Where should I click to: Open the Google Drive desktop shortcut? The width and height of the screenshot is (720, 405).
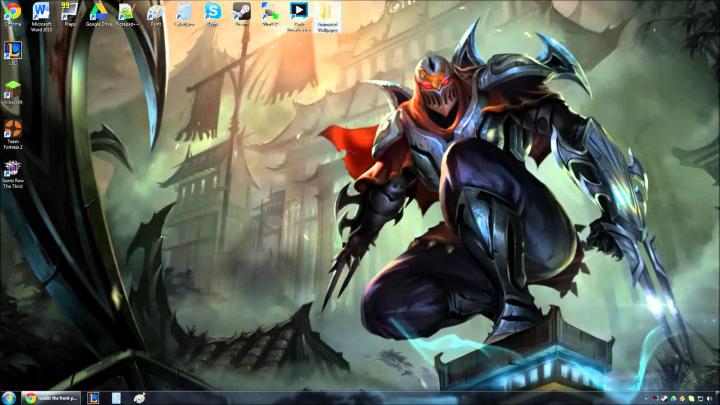pyautogui.click(x=98, y=14)
